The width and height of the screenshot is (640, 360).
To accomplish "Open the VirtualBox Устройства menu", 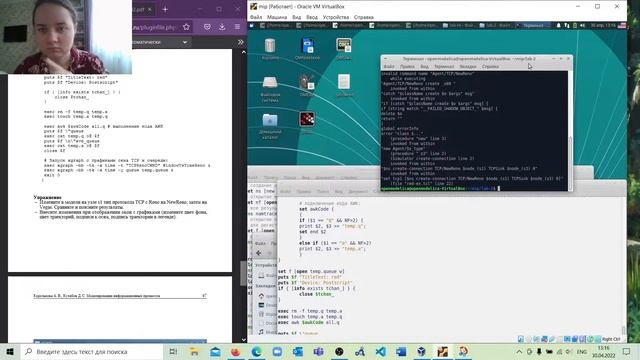I will pyautogui.click(x=336, y=17).
